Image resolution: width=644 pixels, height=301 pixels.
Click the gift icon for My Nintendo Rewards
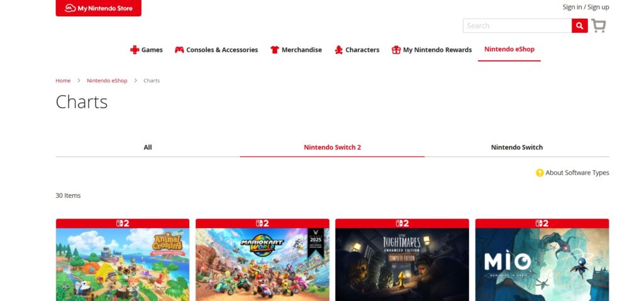[x=396, y=50]
